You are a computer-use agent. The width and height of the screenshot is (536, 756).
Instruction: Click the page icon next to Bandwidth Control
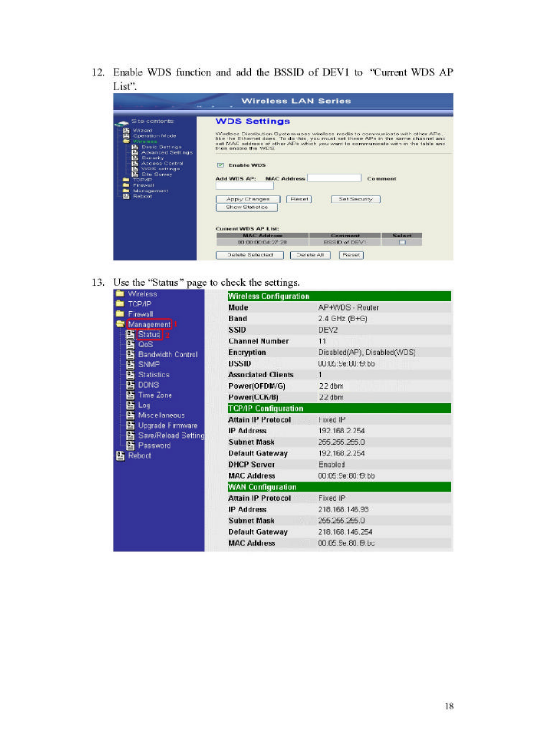click(x=130, y=354)
